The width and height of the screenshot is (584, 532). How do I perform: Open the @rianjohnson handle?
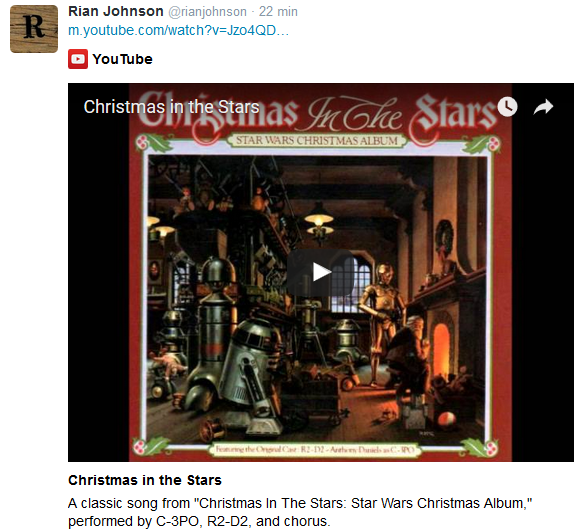point(207,12)
